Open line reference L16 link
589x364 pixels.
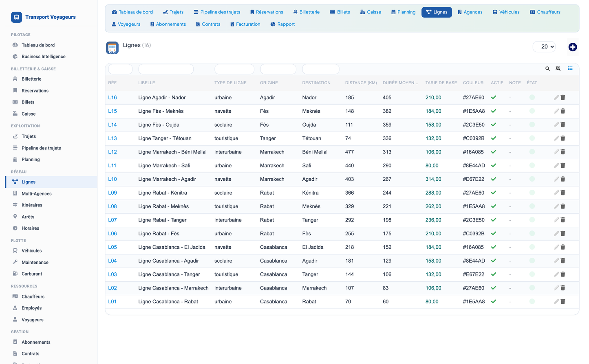coord(113,98)
